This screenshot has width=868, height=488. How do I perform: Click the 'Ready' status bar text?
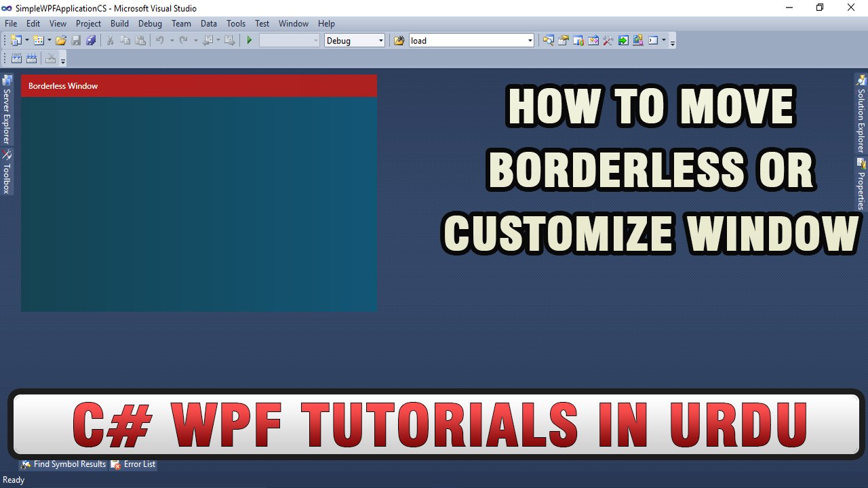click(x=14, y=480)
